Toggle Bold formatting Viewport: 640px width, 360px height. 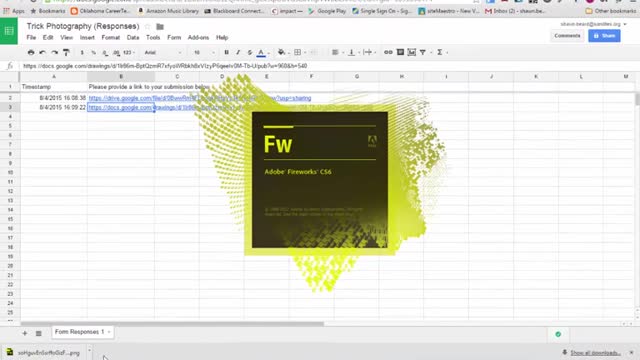227,52
